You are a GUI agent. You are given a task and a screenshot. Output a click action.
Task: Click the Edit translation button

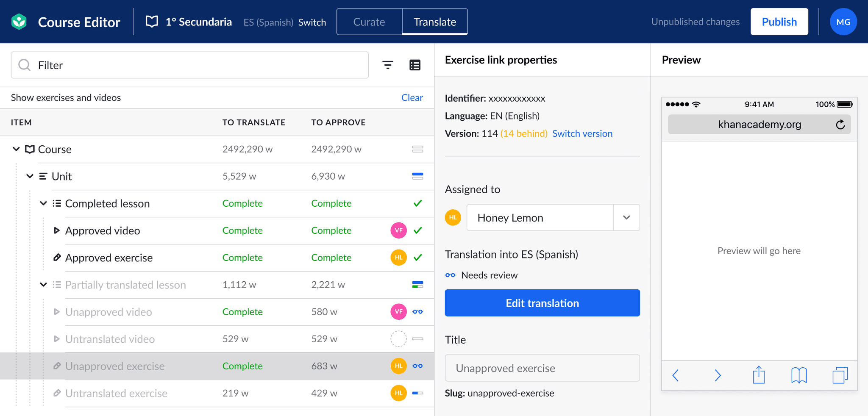(x=542, y=303)
